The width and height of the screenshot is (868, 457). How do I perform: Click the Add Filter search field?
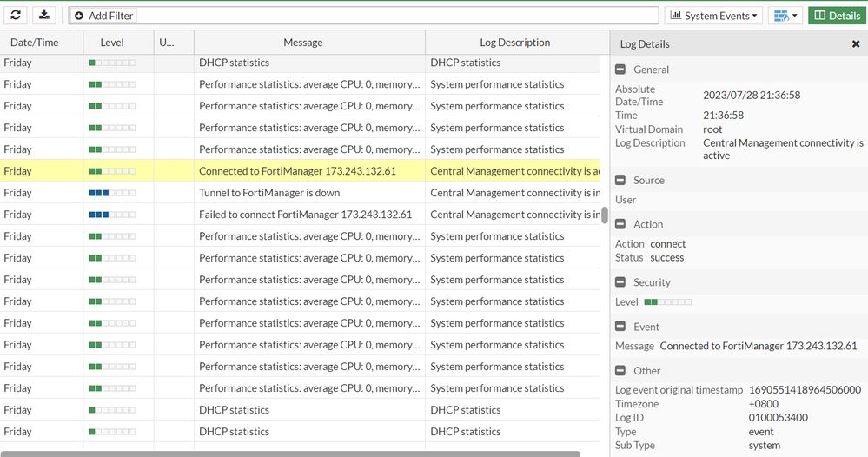[x=391, y=16]
